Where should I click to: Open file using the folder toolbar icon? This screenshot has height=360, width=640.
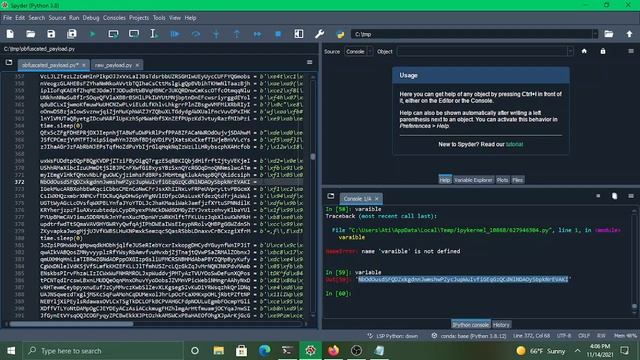tap(31, 34)
